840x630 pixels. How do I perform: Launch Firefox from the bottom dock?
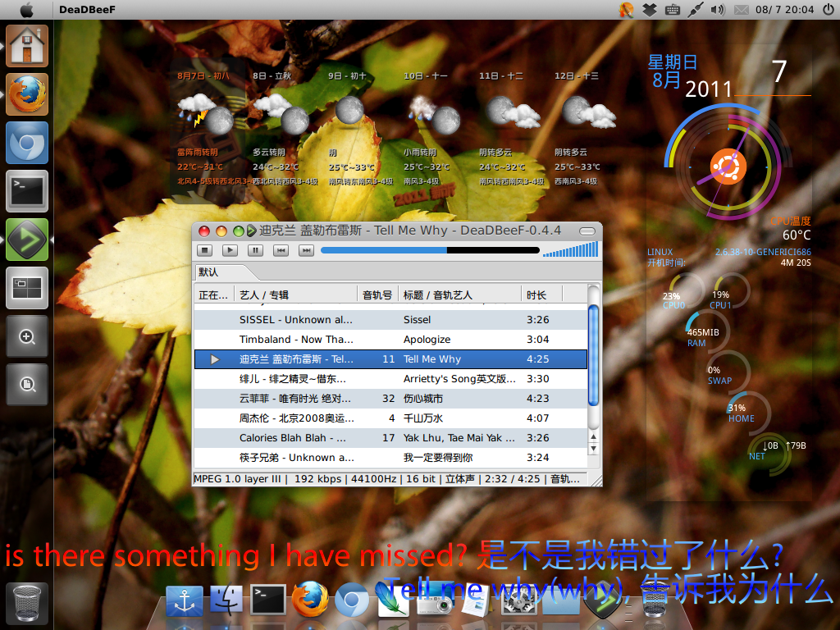click(x=309, y=599)
